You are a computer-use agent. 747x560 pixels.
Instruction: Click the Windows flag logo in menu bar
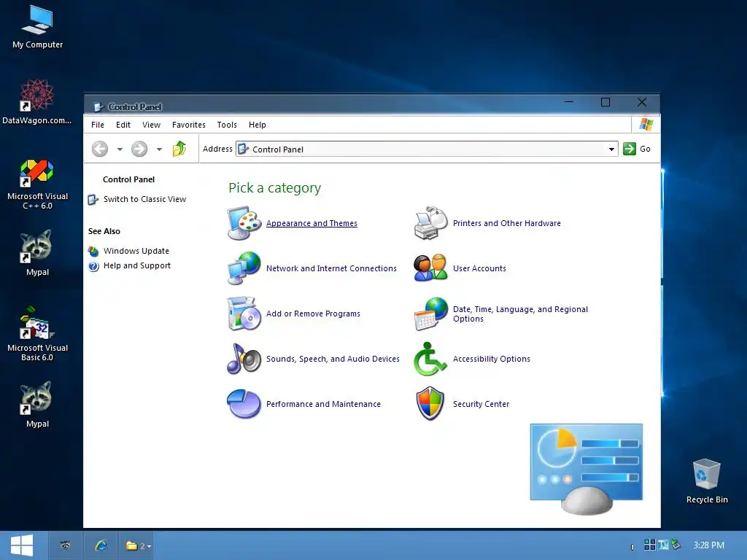pyautogui.click(x=646, y=125)
